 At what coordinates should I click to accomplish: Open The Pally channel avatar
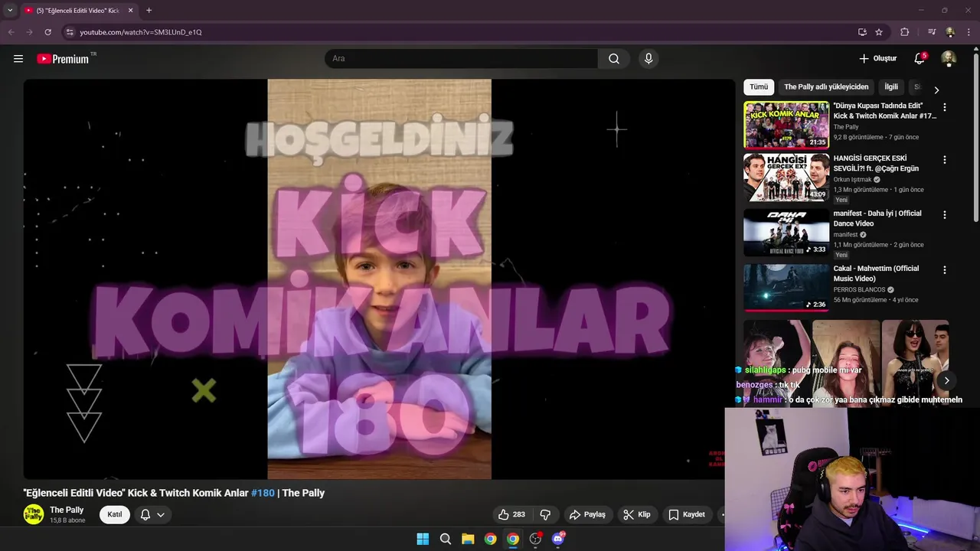pos(34,514)
